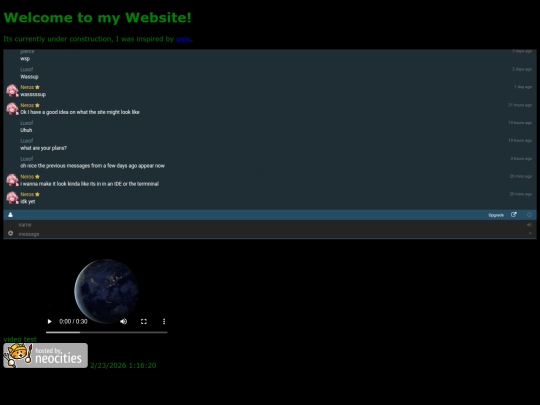Click the hosted by neocities badge
Screen dimensions: 540x405
[45, 355]
